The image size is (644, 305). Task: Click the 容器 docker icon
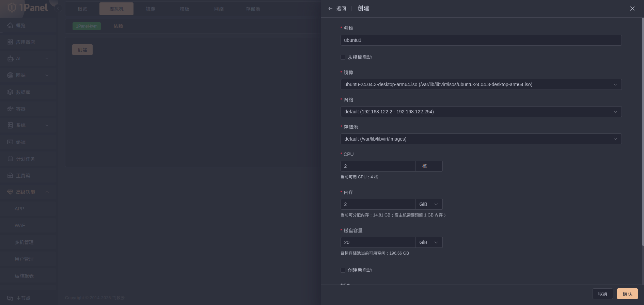pos(10,109)
